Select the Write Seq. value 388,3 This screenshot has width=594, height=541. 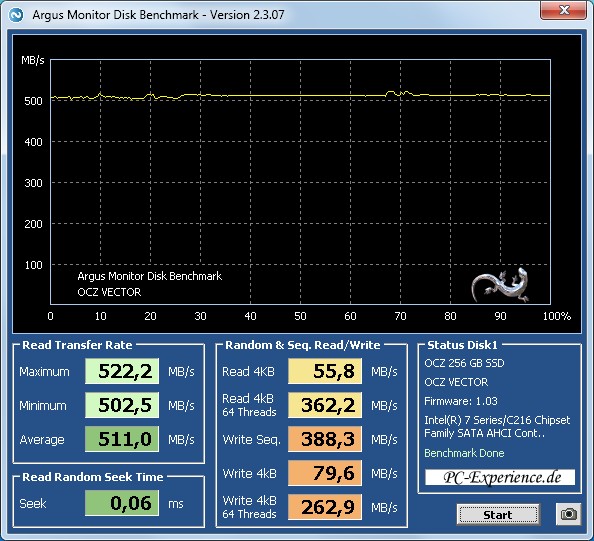coord(325,439)
